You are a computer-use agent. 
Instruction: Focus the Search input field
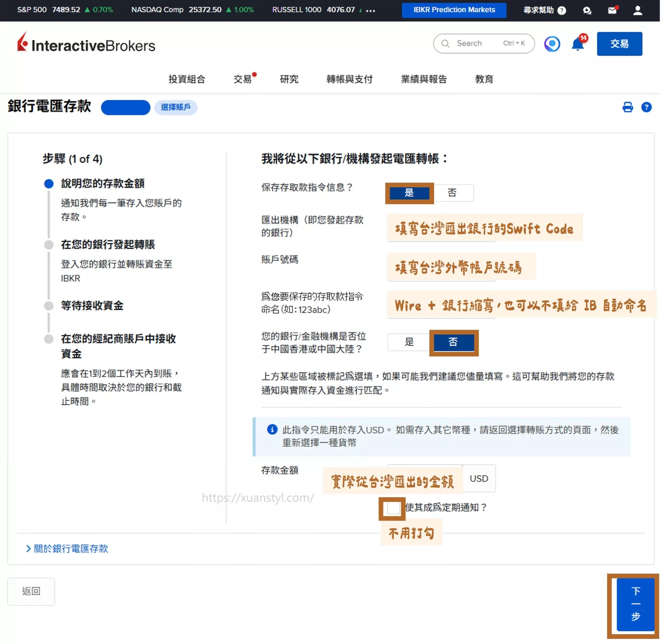click(484, 43)
